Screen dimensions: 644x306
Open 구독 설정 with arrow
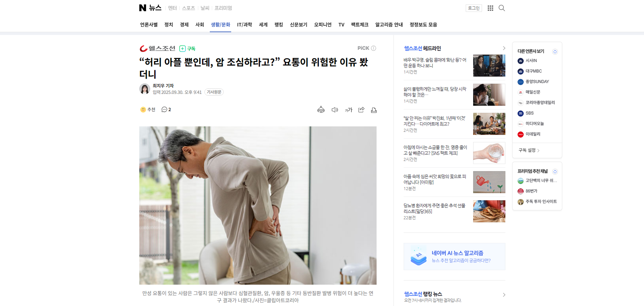tap(529, 150)
